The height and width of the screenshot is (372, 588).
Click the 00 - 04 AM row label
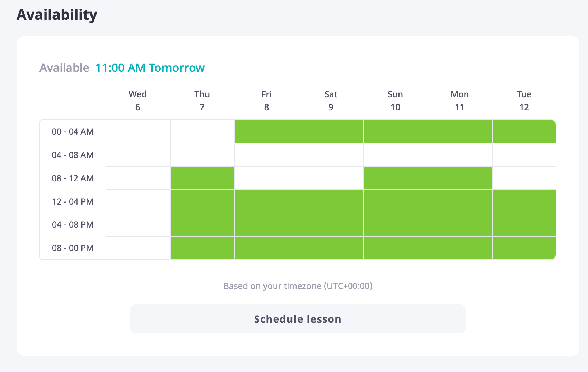coord(73,131)
